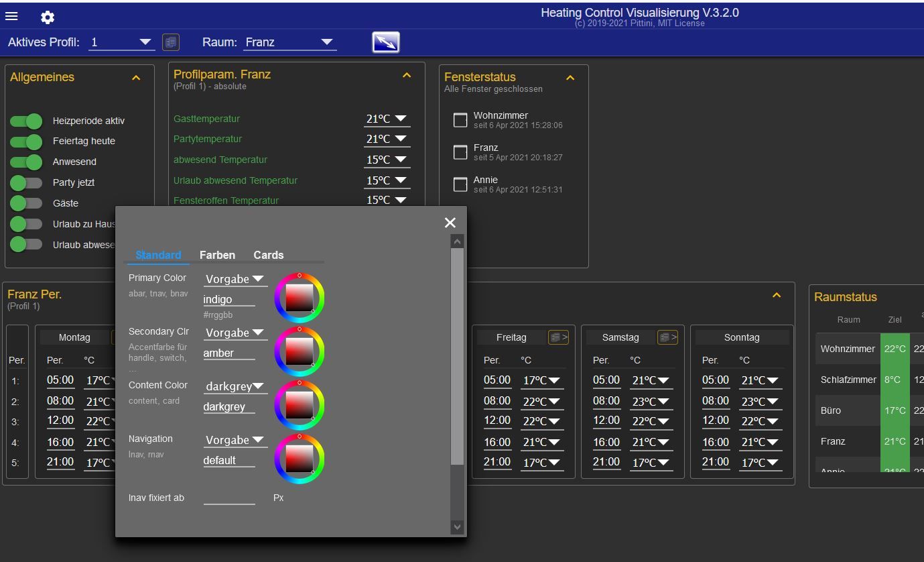Collapse the Allgemeines card
Image resolution: width=924 pixels, height=562 pixels.
136,78
